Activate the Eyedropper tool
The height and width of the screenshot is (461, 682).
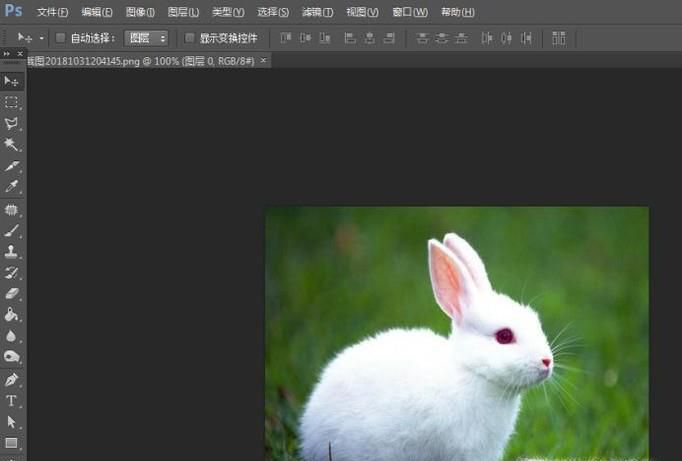click(x=12, y=187)
